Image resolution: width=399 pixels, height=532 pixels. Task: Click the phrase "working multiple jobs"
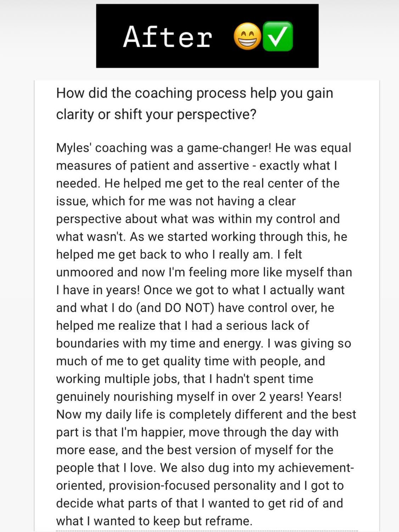tap(118, 379)
